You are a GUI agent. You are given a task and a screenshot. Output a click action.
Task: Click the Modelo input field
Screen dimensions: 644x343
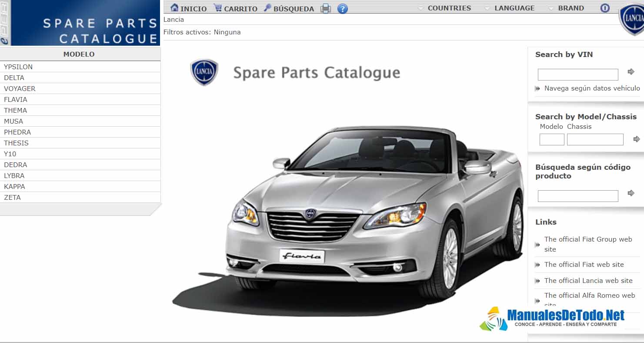[552, 139]
